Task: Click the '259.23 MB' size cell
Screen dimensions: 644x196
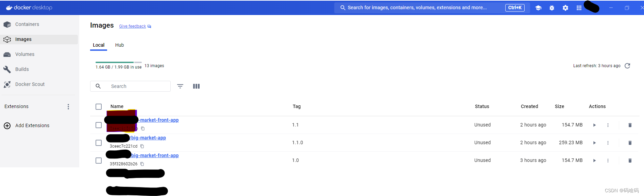Action: [x=571, y=143]
